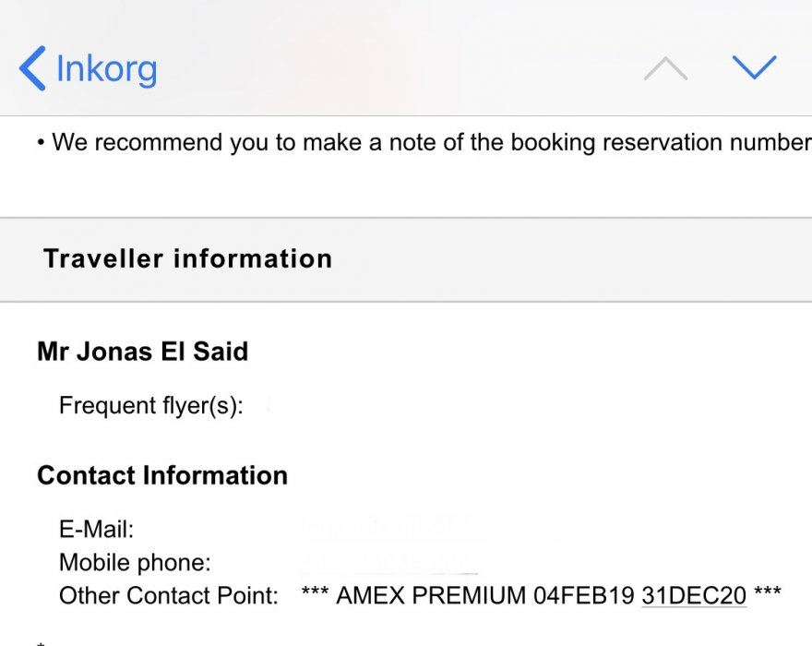812x646 pixels.
Task: Click the Contact Information heading
Action: click(x=162, y=475)
